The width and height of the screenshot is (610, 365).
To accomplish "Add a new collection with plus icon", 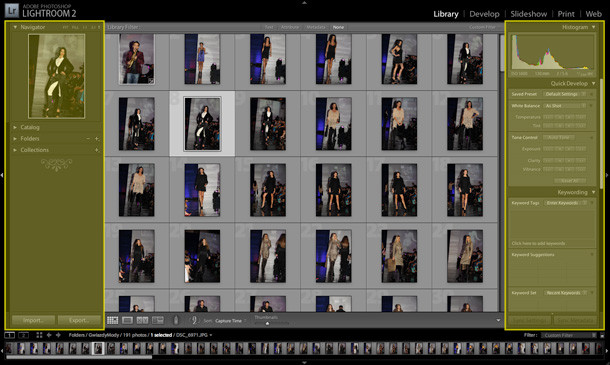I will pyautogui.click(x=96, y=150).
